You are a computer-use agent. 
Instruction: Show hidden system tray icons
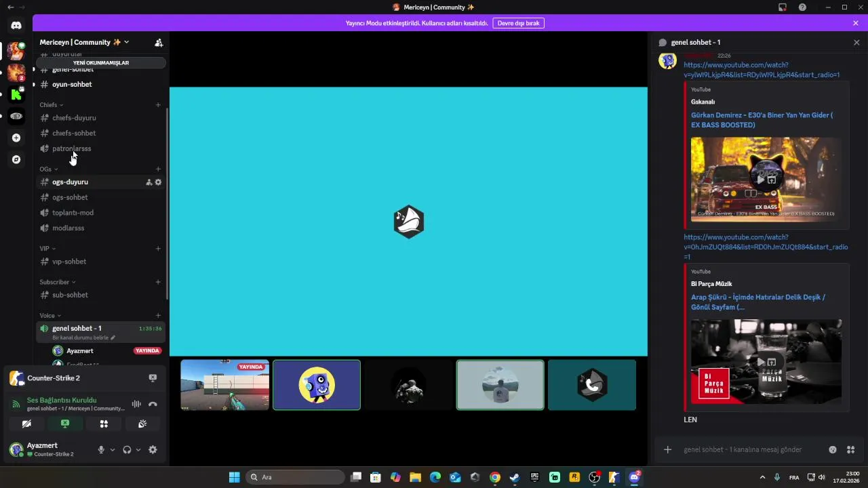click(762, 477)
